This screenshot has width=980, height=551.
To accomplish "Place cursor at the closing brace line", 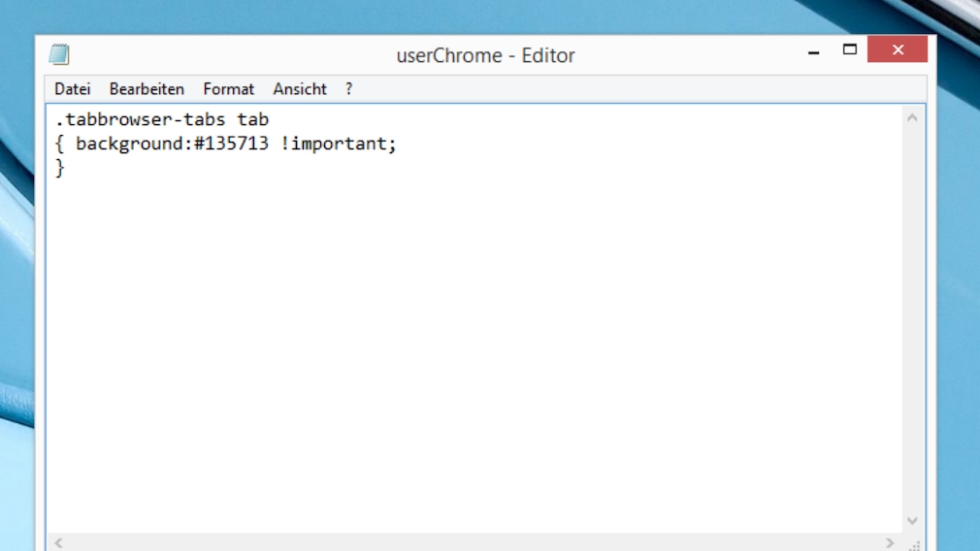I will 60,168.
